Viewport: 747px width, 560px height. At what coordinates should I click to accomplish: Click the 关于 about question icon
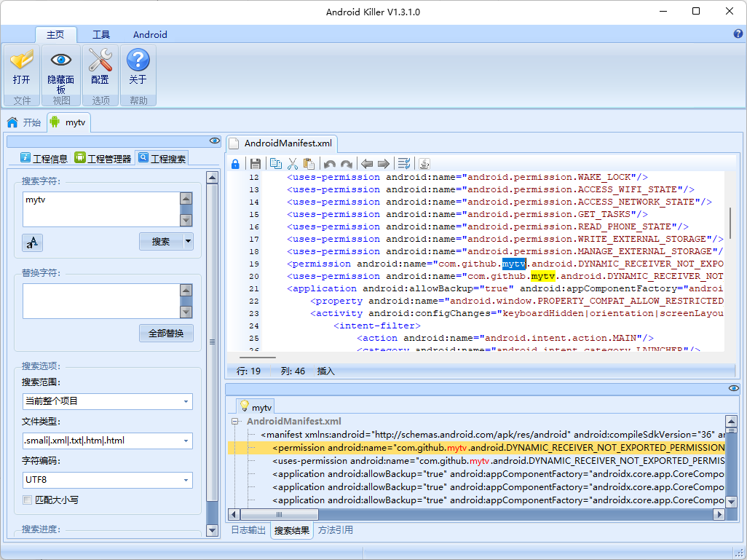[x=138, y=60]
